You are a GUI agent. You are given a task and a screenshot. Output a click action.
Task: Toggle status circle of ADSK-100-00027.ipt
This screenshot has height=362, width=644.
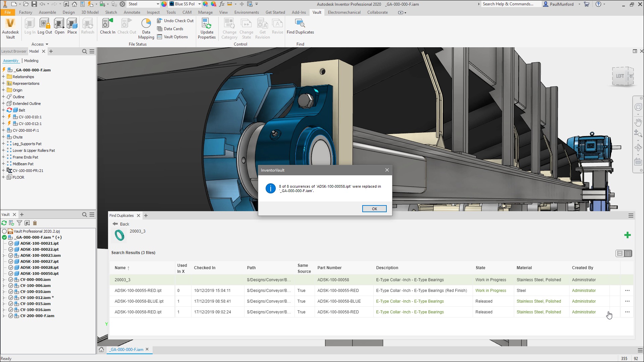click(x=11, y=261)
